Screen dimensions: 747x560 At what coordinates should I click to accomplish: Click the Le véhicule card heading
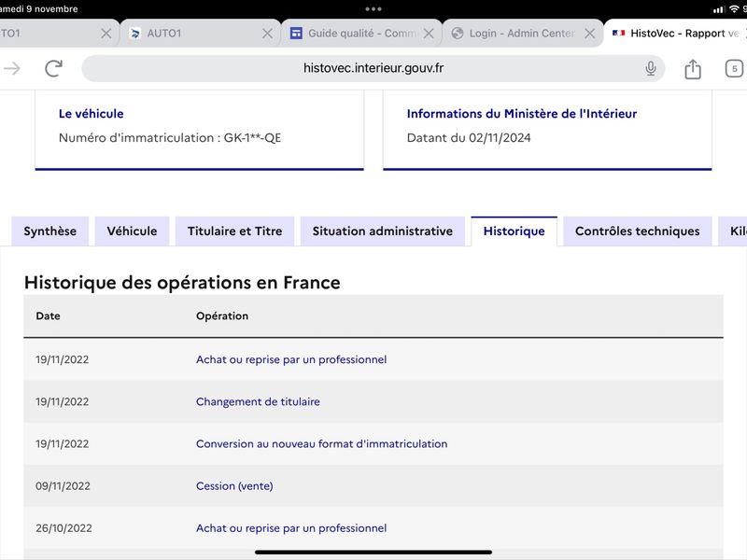click(91, 114)
